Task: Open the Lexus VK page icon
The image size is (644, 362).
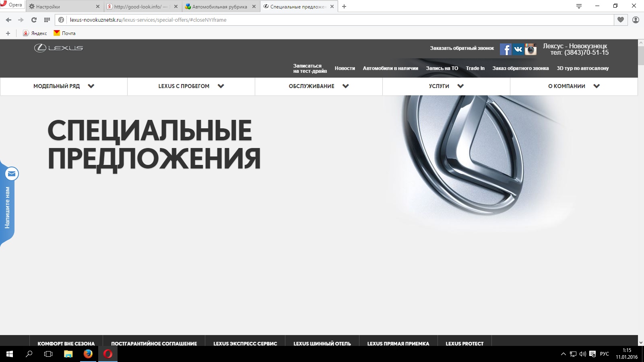Action: (x=518, y=49)
